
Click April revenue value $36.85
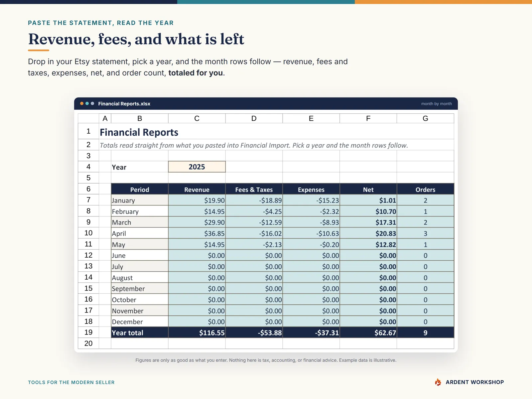pyautogui.click(x=197, y=233)
